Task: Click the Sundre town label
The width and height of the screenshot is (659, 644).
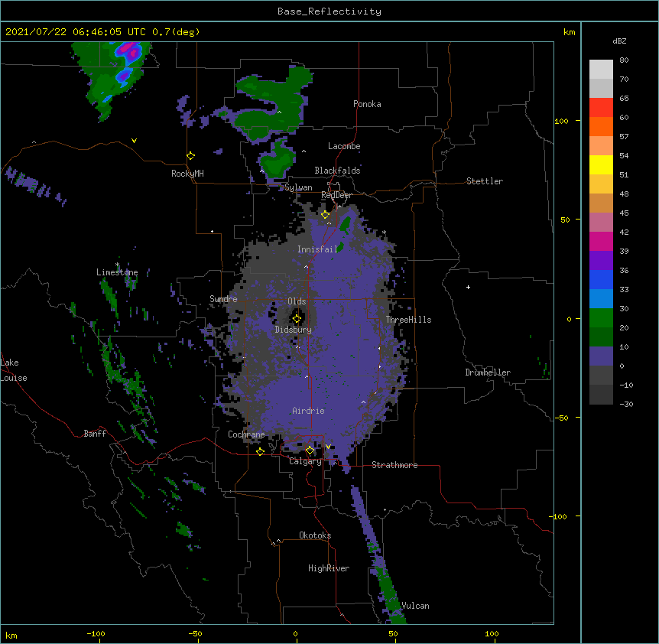Action: [223, 299]
